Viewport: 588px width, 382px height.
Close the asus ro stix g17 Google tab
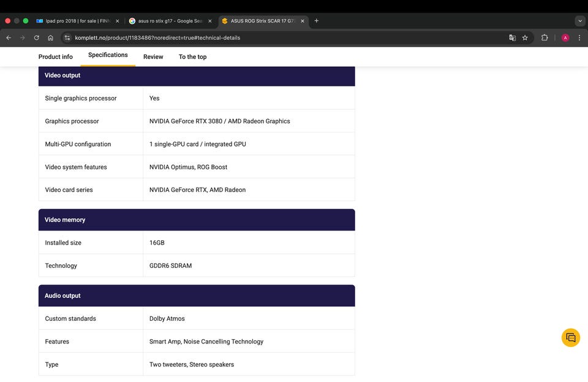(210, 21)
